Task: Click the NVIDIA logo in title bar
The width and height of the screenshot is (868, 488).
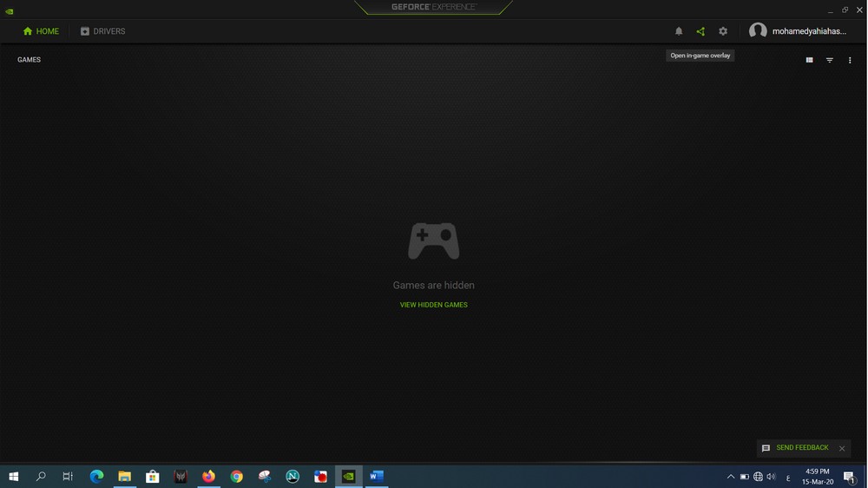Action: 9,10
